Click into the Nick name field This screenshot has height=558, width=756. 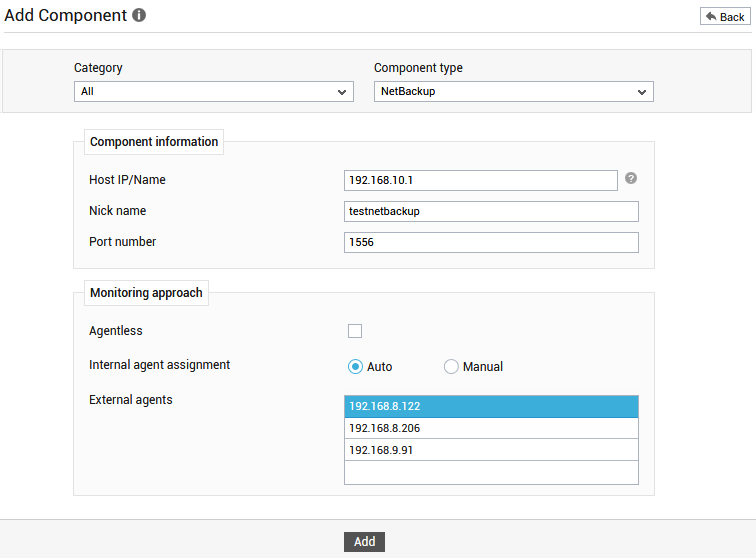click(491, 211)
